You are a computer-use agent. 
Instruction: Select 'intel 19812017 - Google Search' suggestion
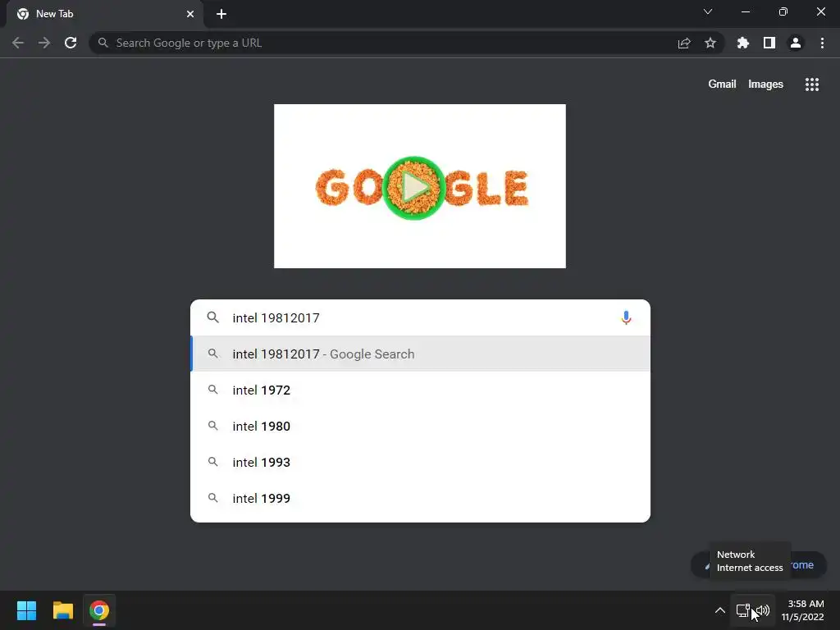coord(421,354)
